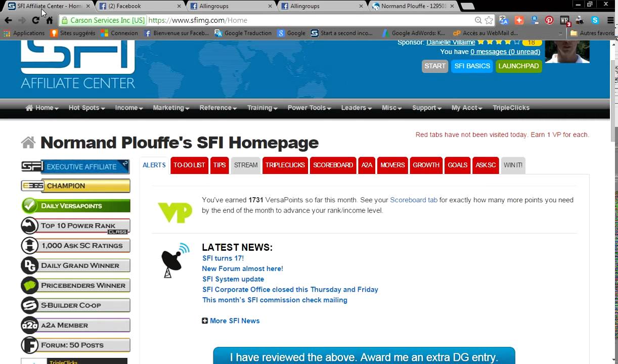Open TripleClicks in the navigation bar

[x=511, y=108]
